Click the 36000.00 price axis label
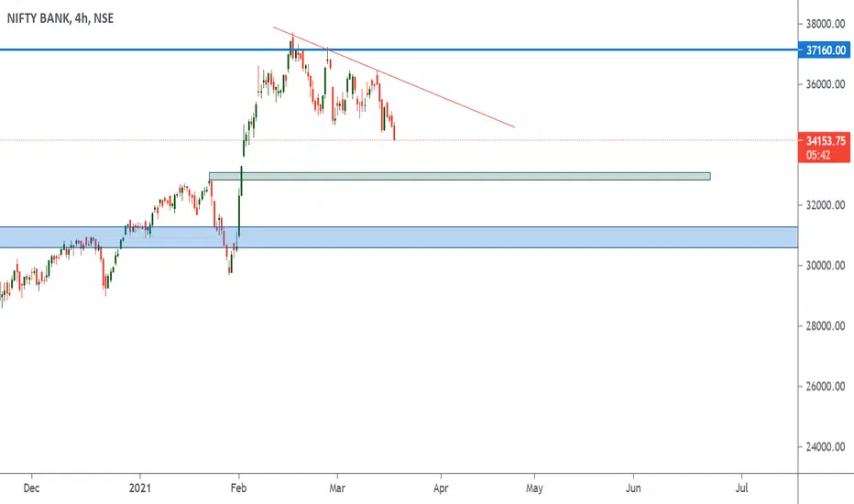The height and width of the screenshot is (504, 854). pyautogui.click(x=826, y=84)
